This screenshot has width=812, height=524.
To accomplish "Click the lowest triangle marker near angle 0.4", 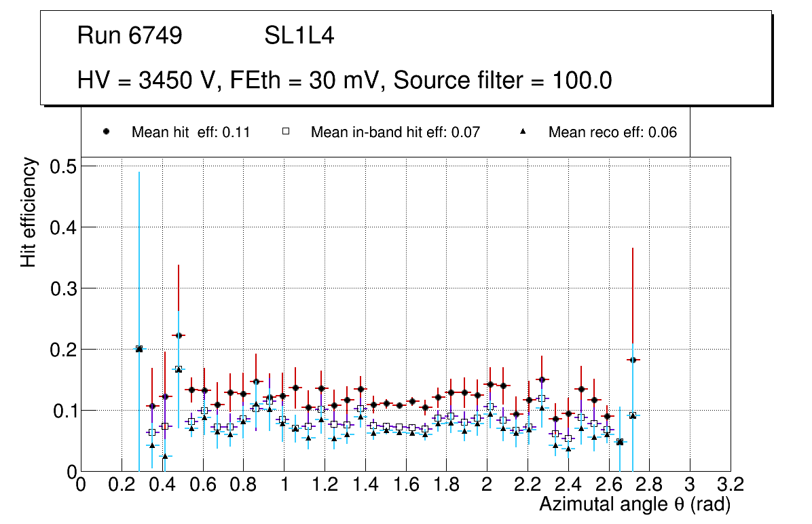I will (165, 457).
